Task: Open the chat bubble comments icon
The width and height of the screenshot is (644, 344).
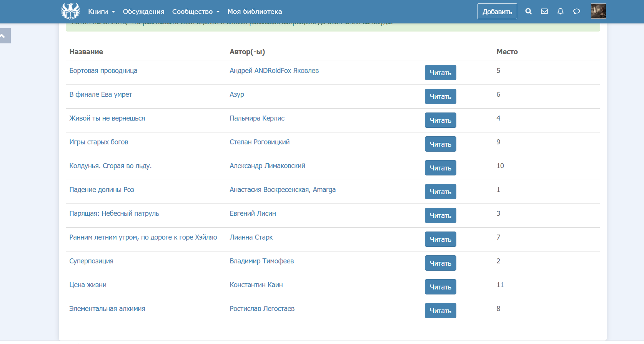Action: [x=576, y=12]
